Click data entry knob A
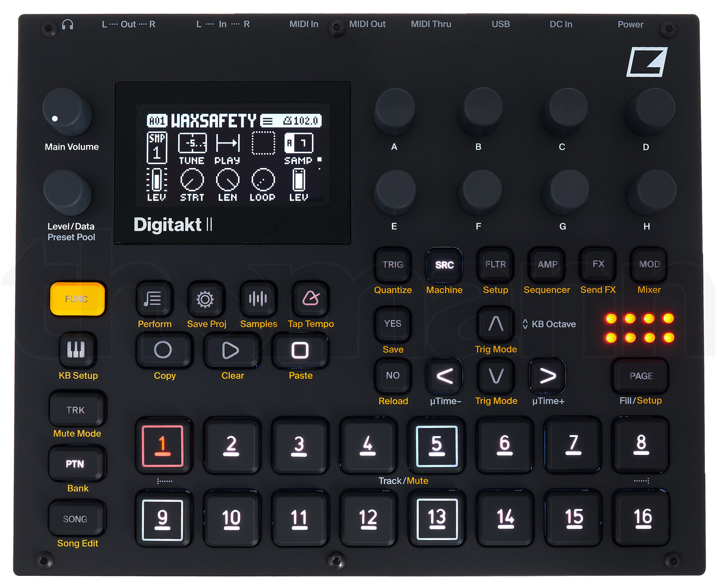The height and width of the screenshot is (588, 717). tap(394, 112)
